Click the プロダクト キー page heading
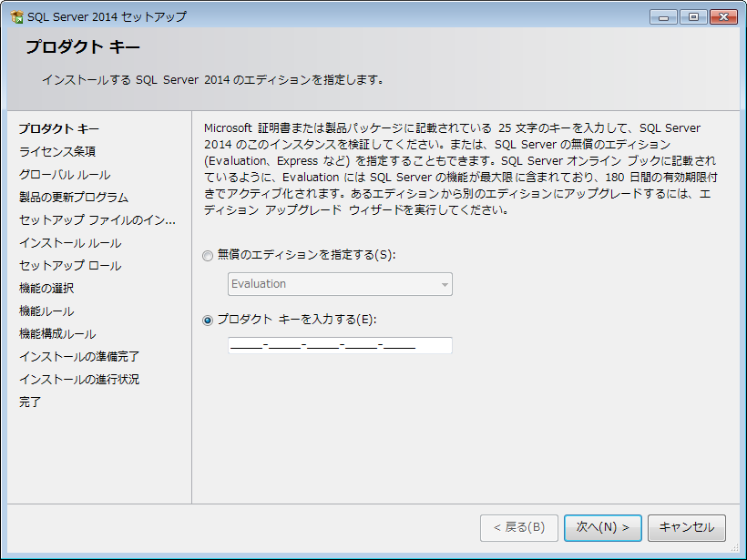This screenshot has height=560, width=747. (x=83, y=47)
